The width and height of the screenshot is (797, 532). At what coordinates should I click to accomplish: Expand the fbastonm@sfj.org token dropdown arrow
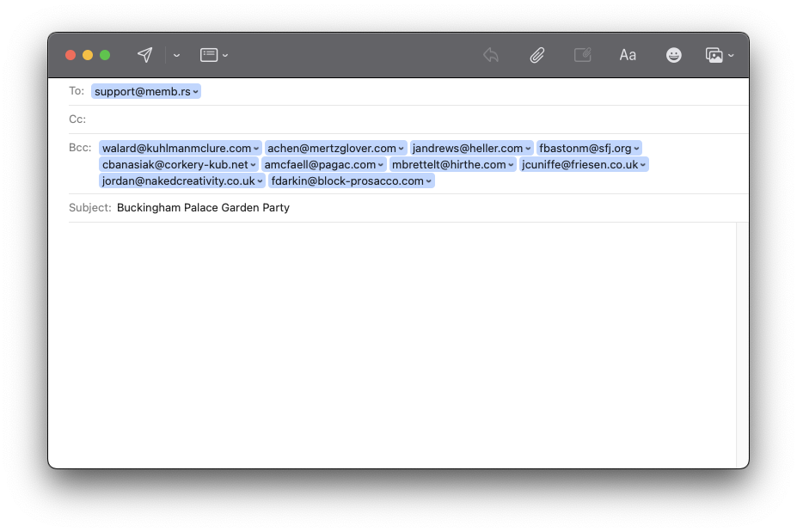[636, 149]
